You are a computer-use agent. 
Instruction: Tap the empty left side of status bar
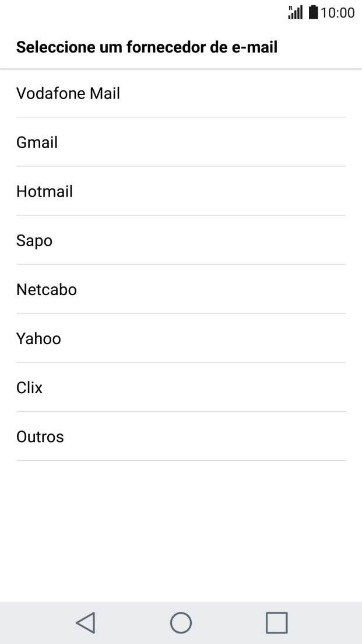coord(117,13)
